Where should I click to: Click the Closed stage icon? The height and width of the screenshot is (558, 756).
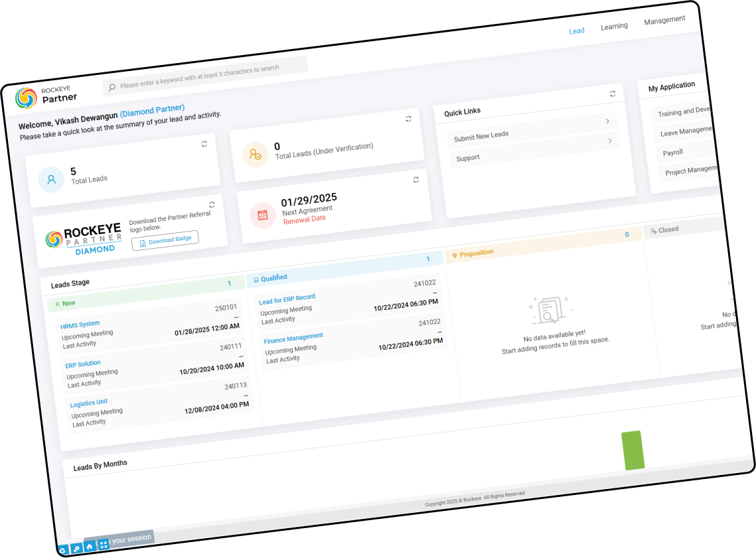click(653, 231)
